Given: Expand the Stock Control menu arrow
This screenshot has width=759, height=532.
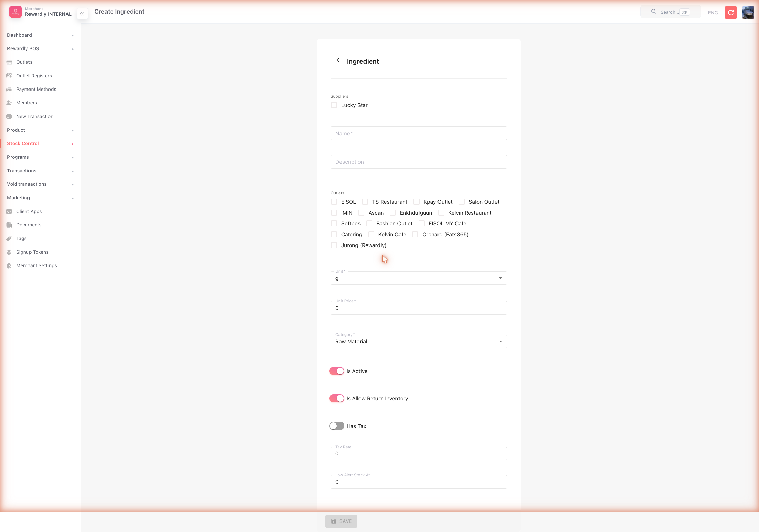Looking at the screenshot, I should [73, 144].
